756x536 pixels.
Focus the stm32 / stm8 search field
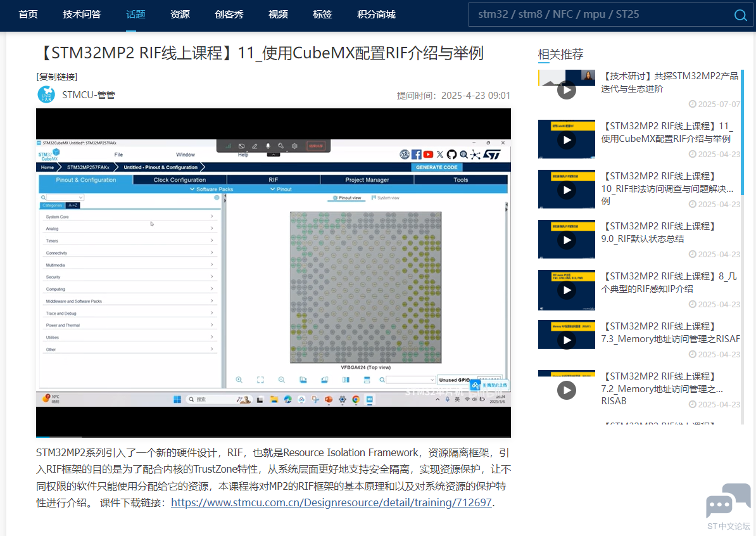(x=600, y=15)
